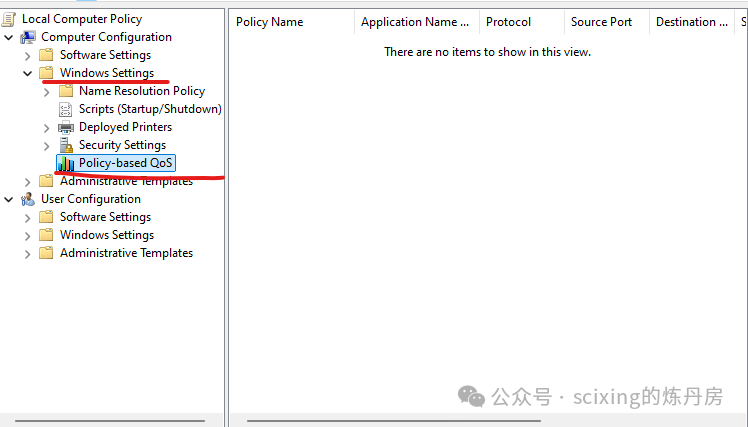Collapse the User Configuration node
Viewport: 748px width, 427px height.
[x=9, y=199]
